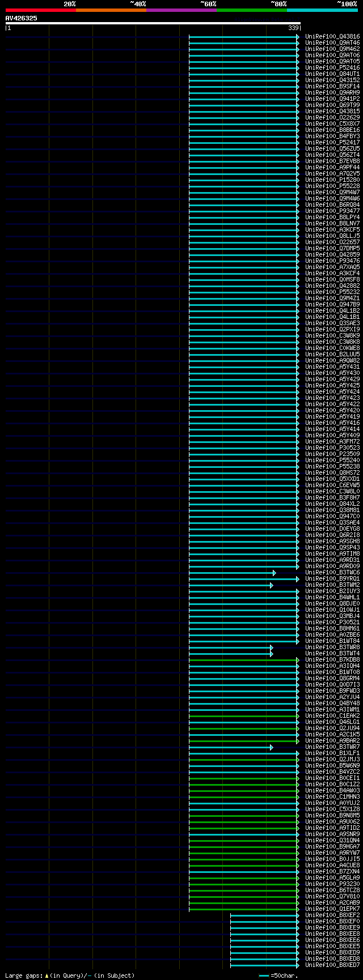363x980 pixels.
Task: Select hit label UniRef100_Q7DMP5
Action: (332, 248)
